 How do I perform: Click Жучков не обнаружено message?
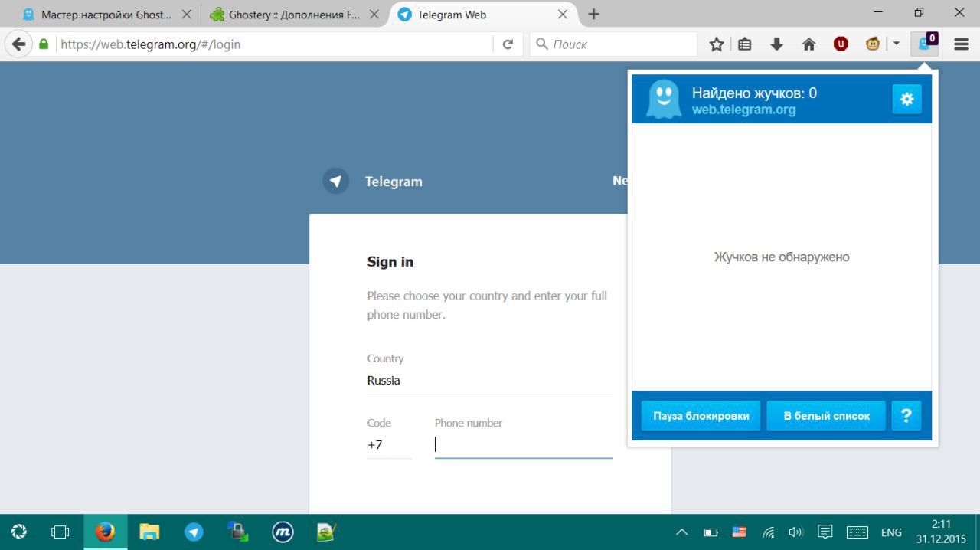(782, 257)
